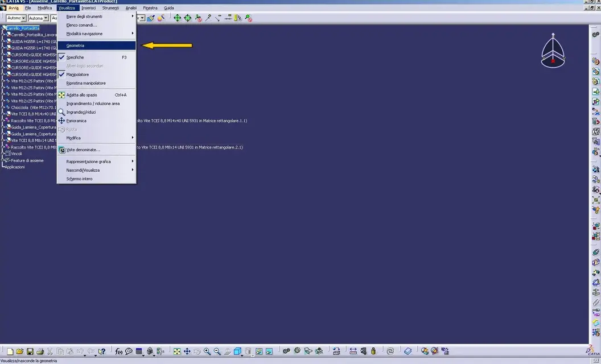Expand the Modifica submenu in Visualizza menu
The image size is (601, 364).
(96, 138)
